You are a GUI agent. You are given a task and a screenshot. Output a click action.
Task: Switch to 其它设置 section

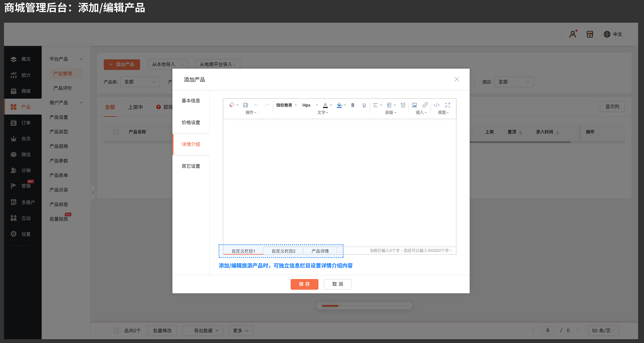(x=191, y=166)
